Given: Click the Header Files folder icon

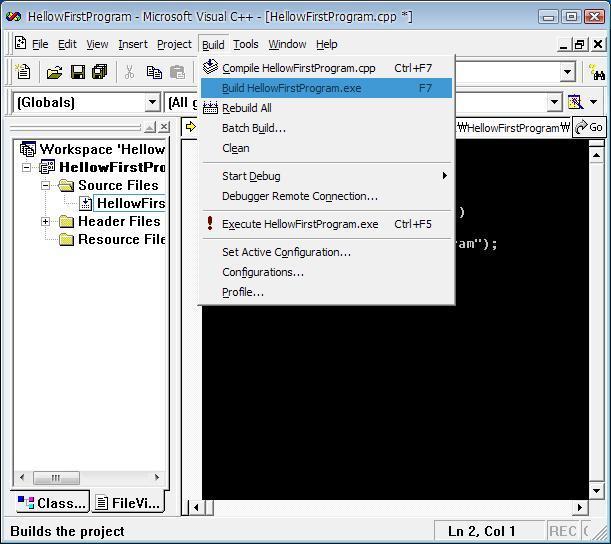Looking at the screenshot, I should (x=66, y=221).
